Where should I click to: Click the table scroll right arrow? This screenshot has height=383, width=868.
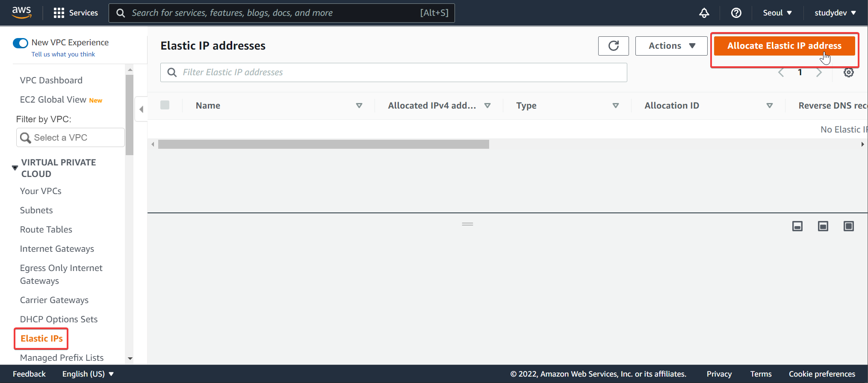pos(862,144)
